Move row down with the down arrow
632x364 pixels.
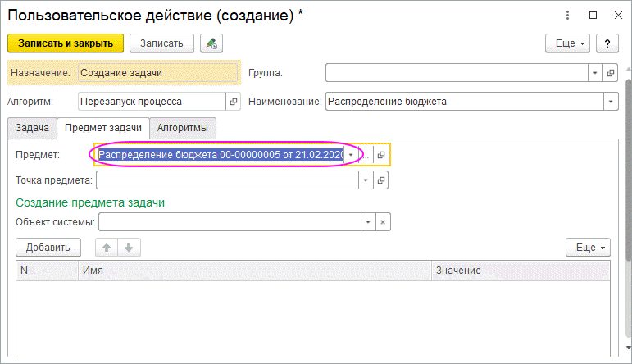(x=127, y=247)
